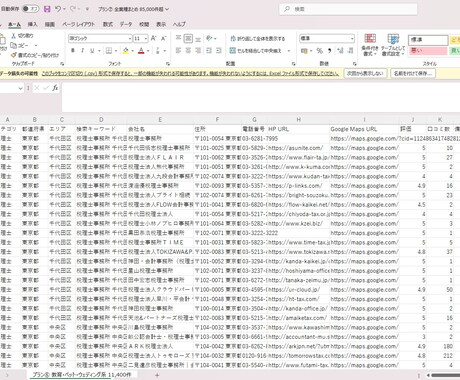
Task: Open the Home ribbon tab
Action: 14,24
